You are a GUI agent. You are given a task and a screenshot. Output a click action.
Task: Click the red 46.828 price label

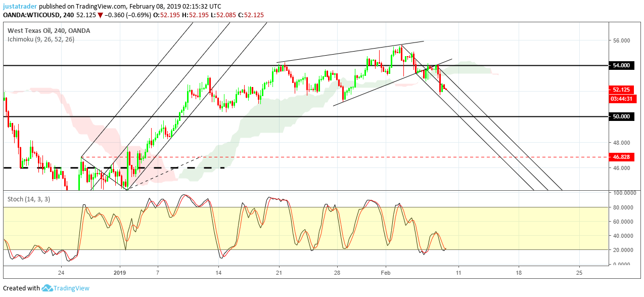pyautogui.click(x=621, y=157)
